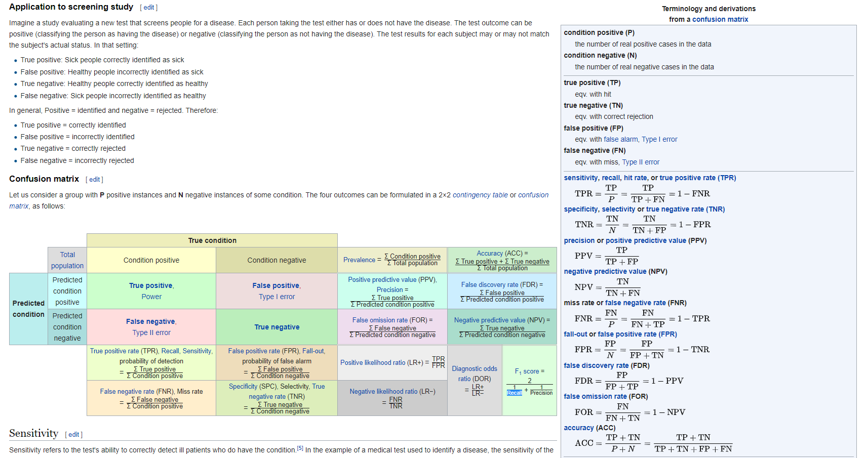This screenshot has height=458, width=868.
Task: Click False negative link in matrix
Action: (150, 321)
